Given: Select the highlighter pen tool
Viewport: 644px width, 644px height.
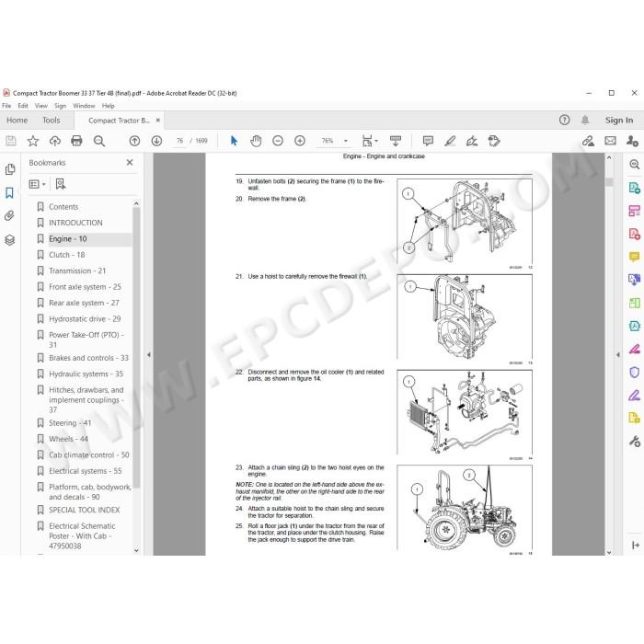Looking at the screenshot, I should (x=450, y=141).
